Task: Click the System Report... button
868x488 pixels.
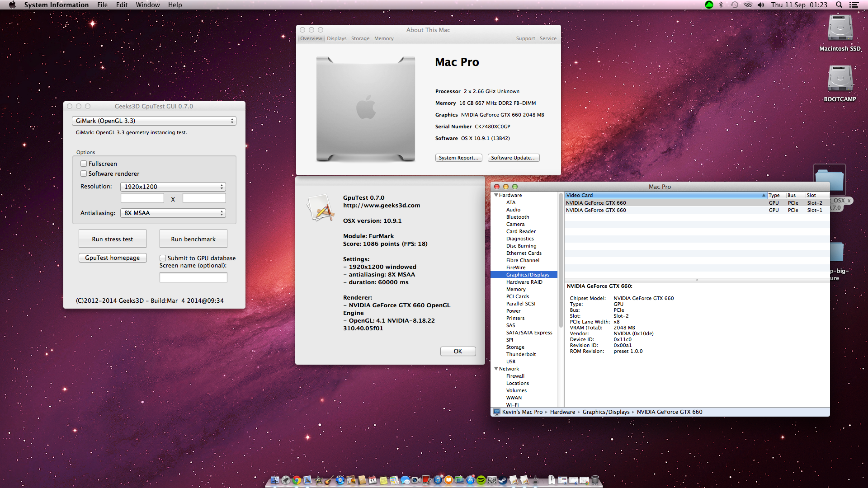Action: coord(458,158)
